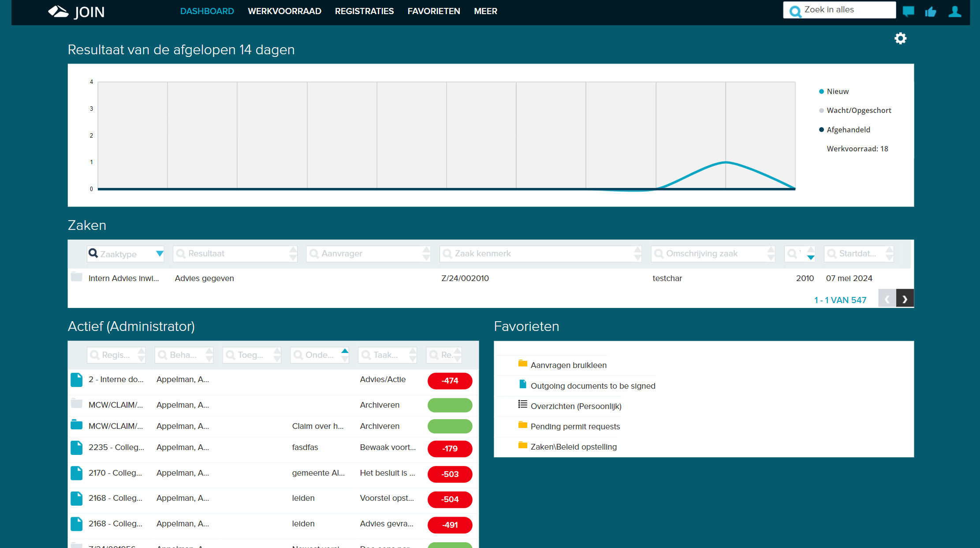This screenshot has width=980, height=548.
Task: Click 'Advies gegeven' result cell
Action: 205,278
